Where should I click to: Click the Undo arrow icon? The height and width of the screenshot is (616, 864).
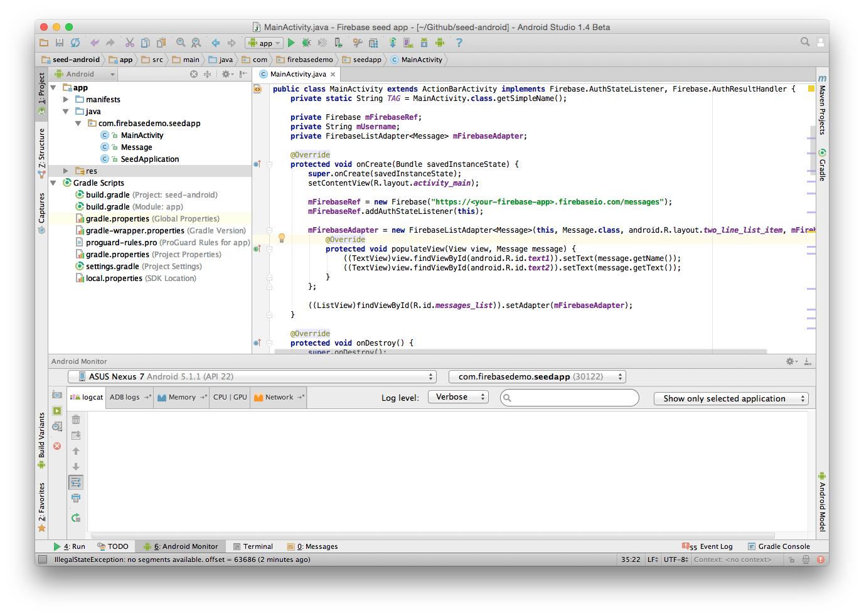(x=95, y=43)
